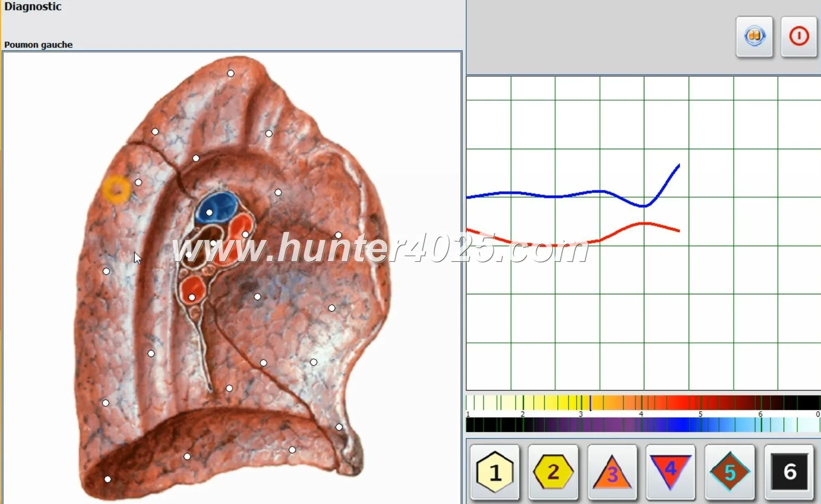Click the measurement point at the lung apex

231,73
